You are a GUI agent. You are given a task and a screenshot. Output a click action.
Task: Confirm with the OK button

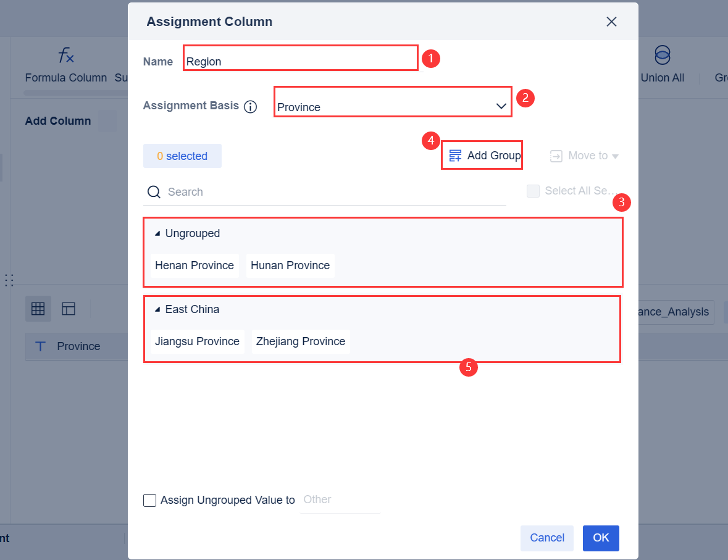point(601,538)
